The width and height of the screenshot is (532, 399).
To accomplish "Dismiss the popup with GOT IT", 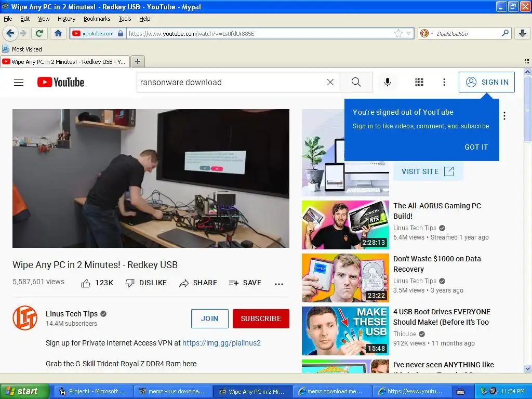I will pyautogui.click(x=476, y=147).
